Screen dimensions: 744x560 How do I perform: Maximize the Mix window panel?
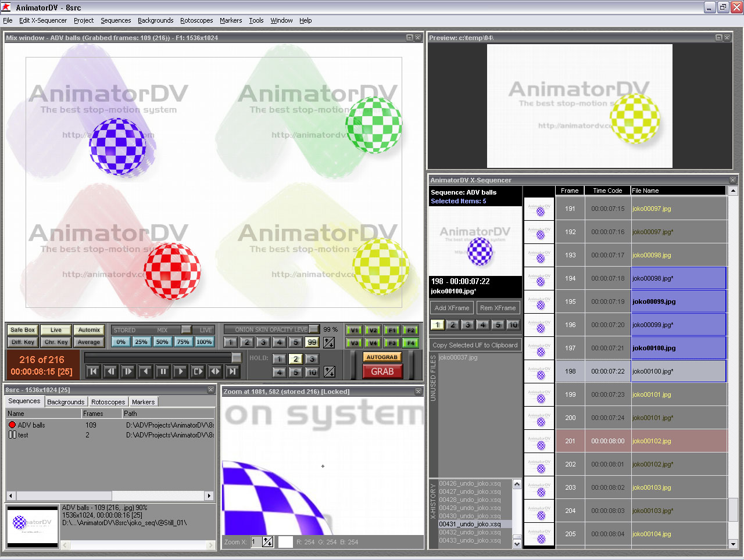[x=409, y=38]
